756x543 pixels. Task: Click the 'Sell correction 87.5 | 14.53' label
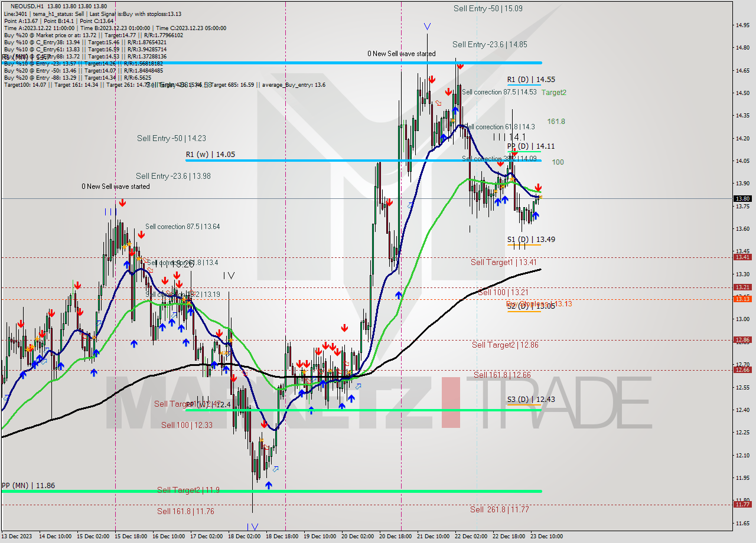(499, 92)
